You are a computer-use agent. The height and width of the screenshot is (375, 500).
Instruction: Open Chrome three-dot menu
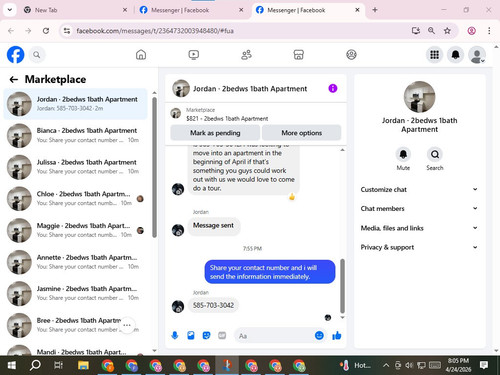pyautogui.click(x=489, y=31)
